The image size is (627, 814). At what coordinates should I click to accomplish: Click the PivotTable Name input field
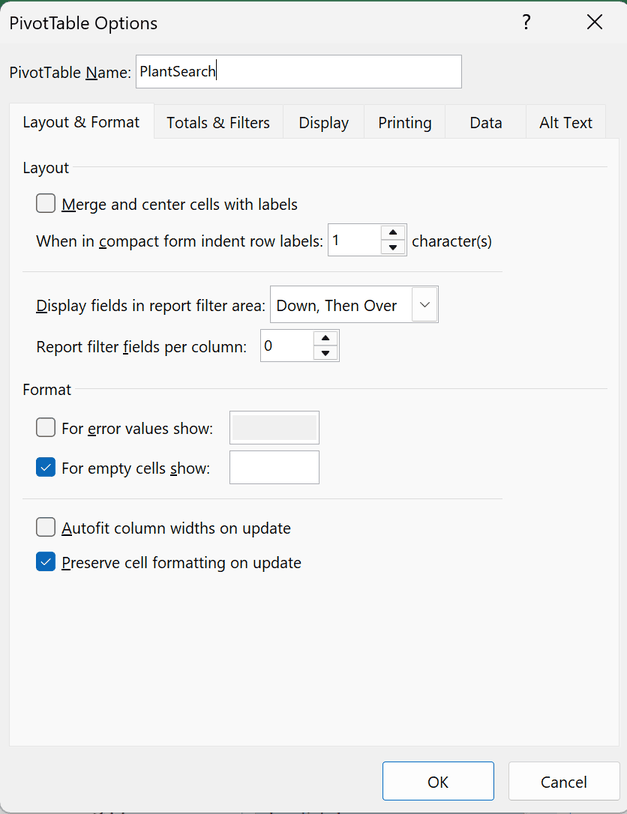coord(298,72)
